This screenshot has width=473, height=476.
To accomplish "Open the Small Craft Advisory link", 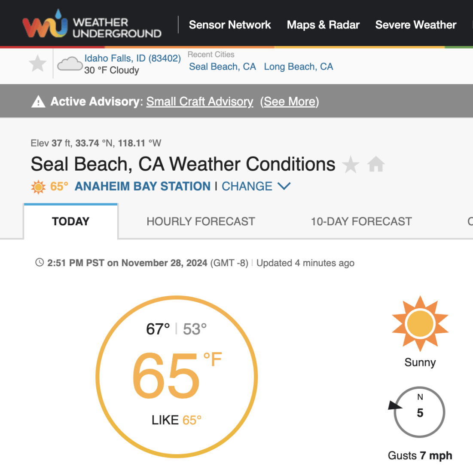I will (x=200, y=101).
